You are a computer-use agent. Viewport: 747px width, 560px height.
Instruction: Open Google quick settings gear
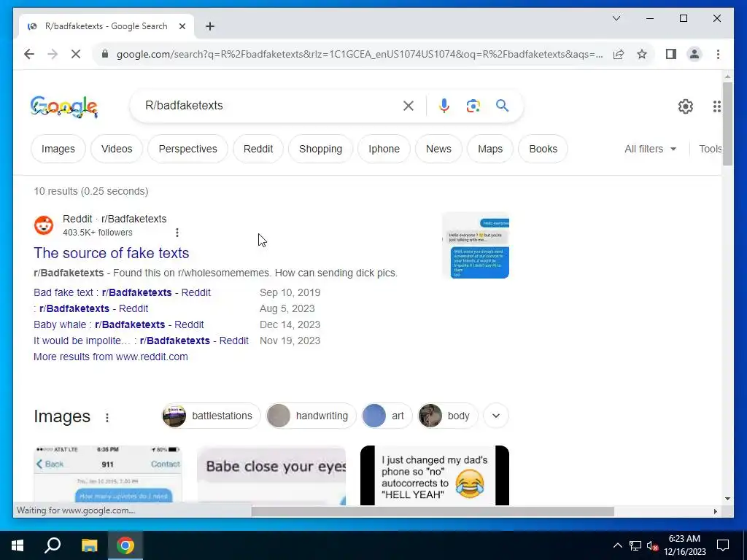click(x=685, y=106)
